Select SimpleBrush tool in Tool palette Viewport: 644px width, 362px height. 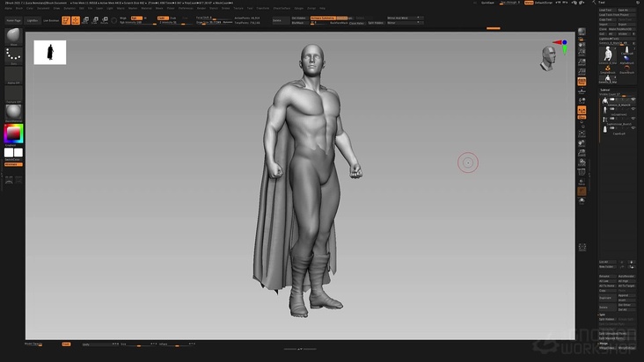pos(607,70)
